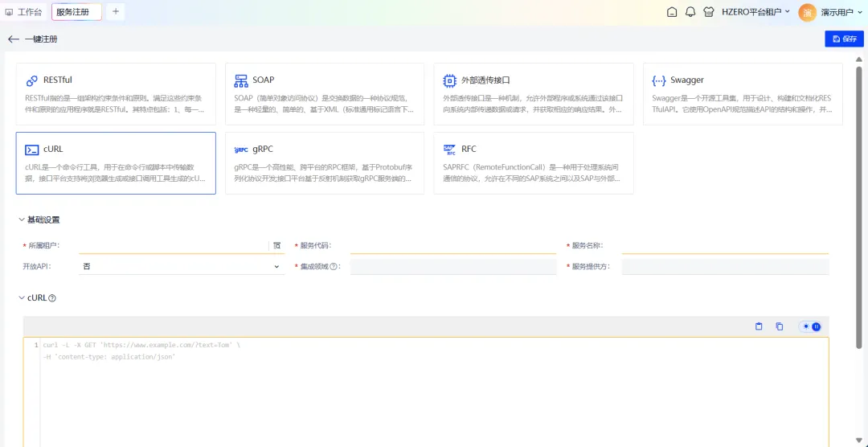Click the 集成领域 input field
The height and width of the screenshot is (447, 868).
click(452, 267)
